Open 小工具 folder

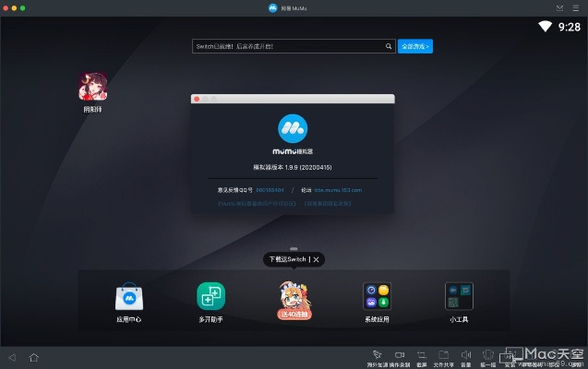[x=459, y=296]
